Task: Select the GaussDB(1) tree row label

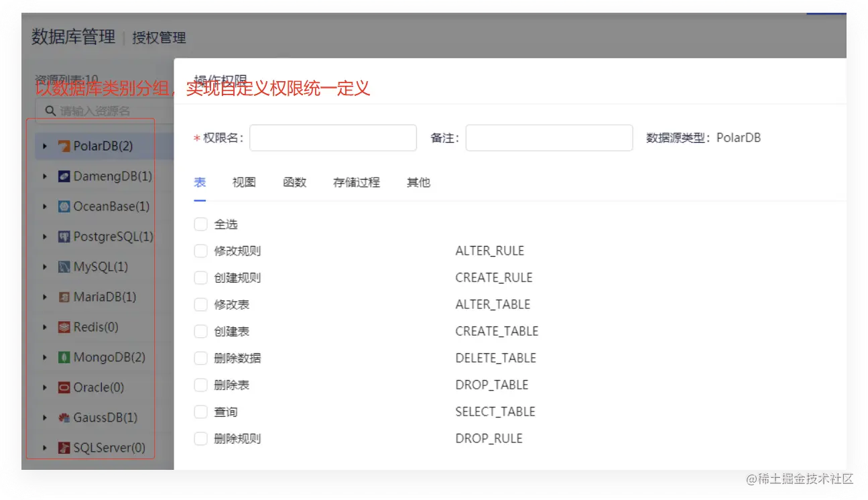Action: [x=105, y=418]
